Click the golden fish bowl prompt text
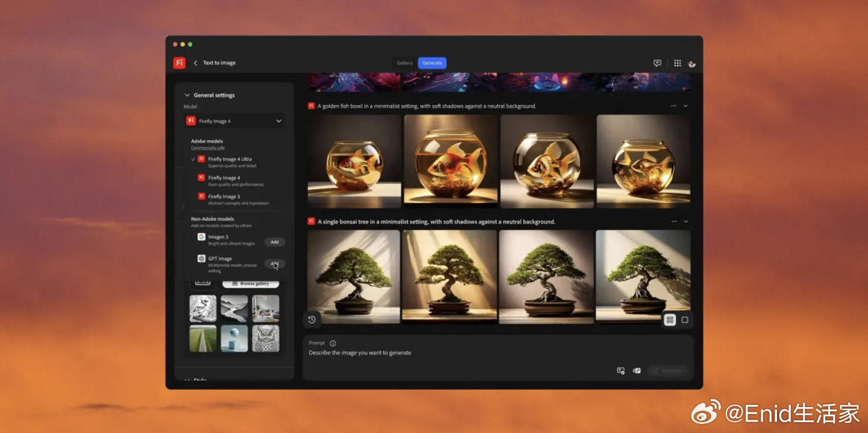The height and width of the screenshot is (433, 868). 427,106
